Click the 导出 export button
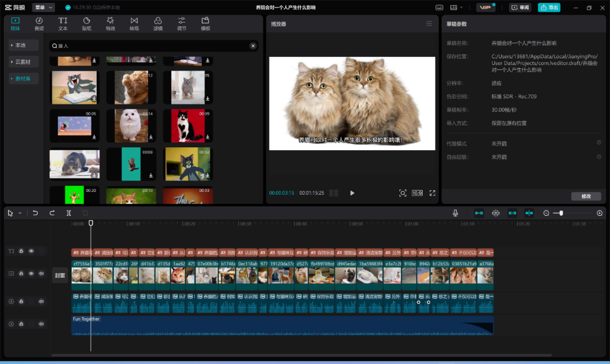The width and height of the screenshot is (610, 364). coord(549,7)
